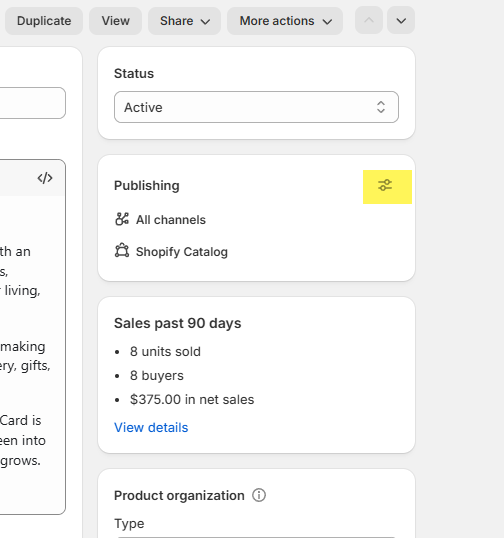Expand the More actions menu

pyautogui.click(x=285, y=21)
